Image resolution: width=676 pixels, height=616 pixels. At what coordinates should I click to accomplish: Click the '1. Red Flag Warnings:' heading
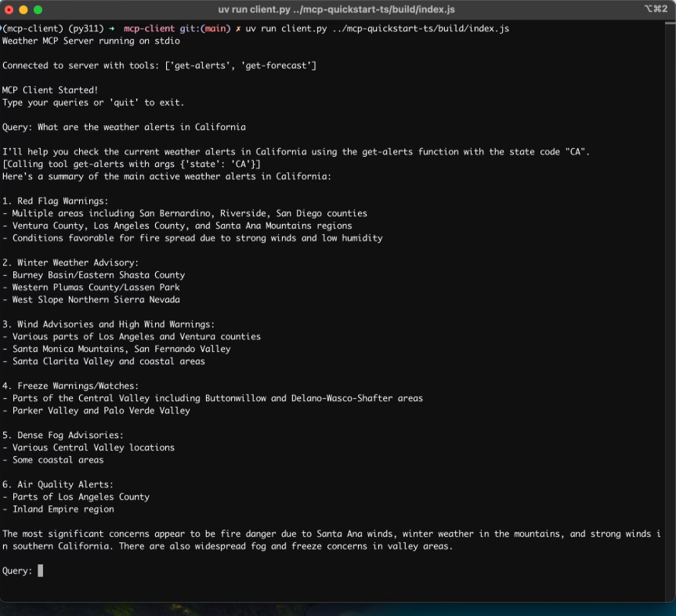56,201
